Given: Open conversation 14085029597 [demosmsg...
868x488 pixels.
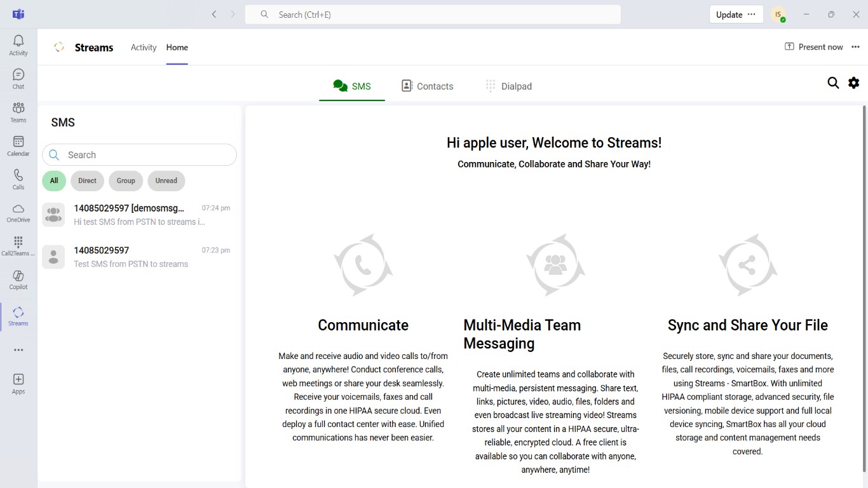Looking at the screenshot, I should point(139,215).
